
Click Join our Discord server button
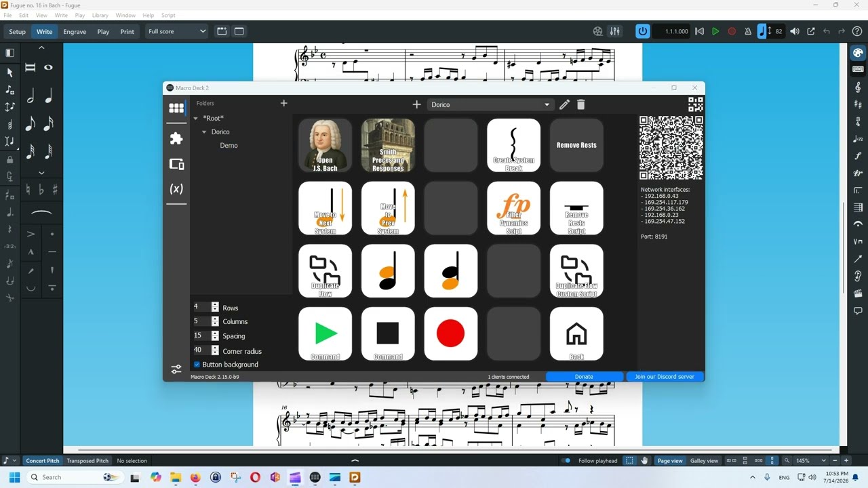pyautogui.click(x=665, y=377)
